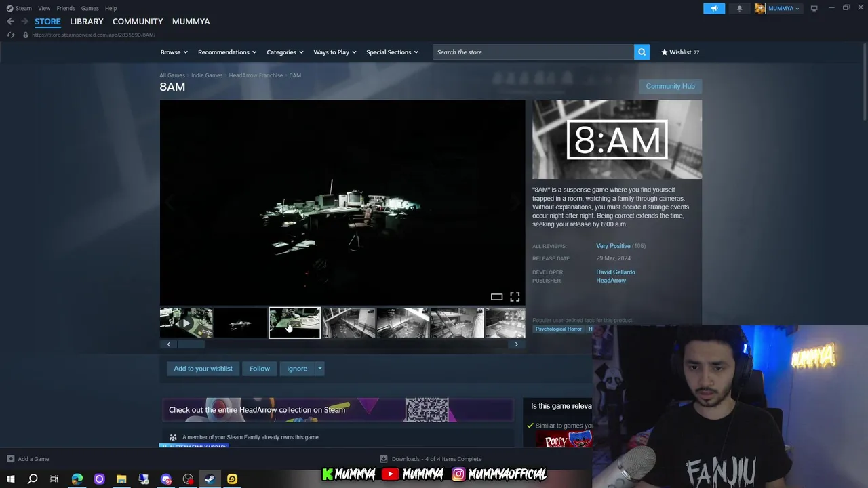Image resolution: width=868 pixels, height=488 pixels.
Task: Launch Microsoft Edge from taskbar
Action: 77,479
